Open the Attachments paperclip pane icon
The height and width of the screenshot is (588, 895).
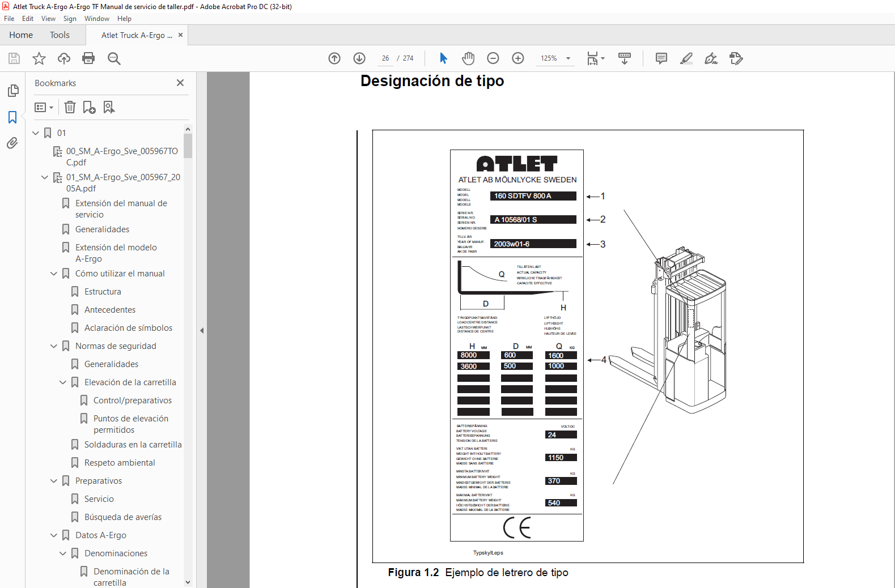tap(12, 143)
